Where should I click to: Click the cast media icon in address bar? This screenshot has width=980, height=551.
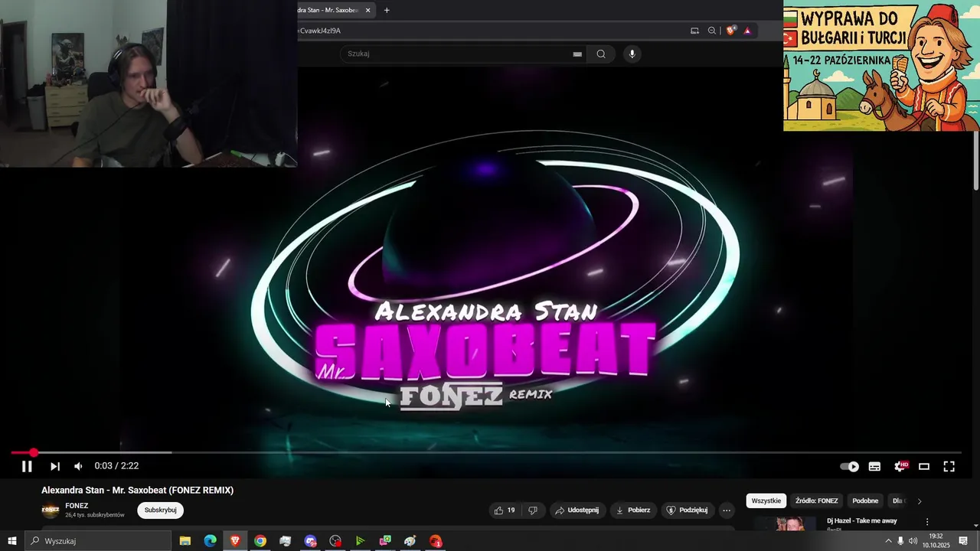click(694, 31)
